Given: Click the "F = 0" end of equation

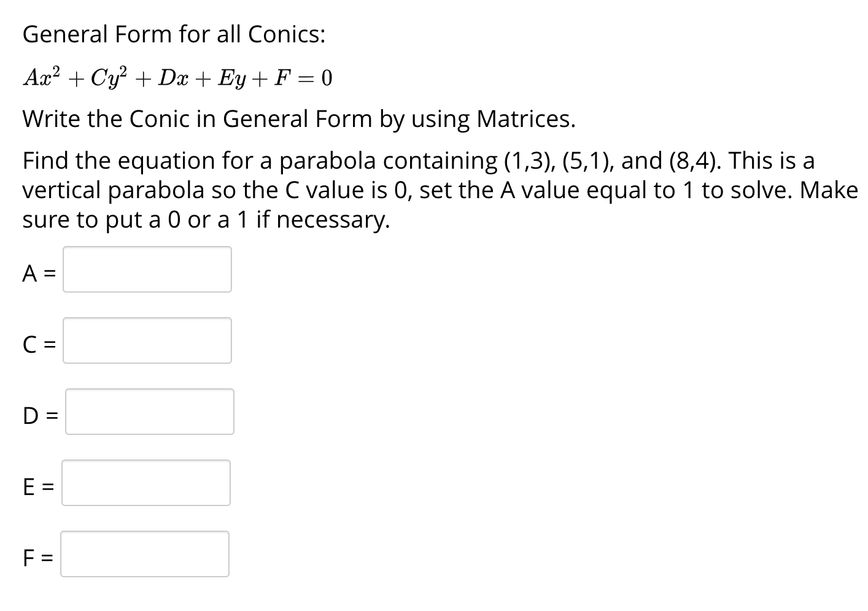Looking at the screenshot, I should (x=304, y=78).
